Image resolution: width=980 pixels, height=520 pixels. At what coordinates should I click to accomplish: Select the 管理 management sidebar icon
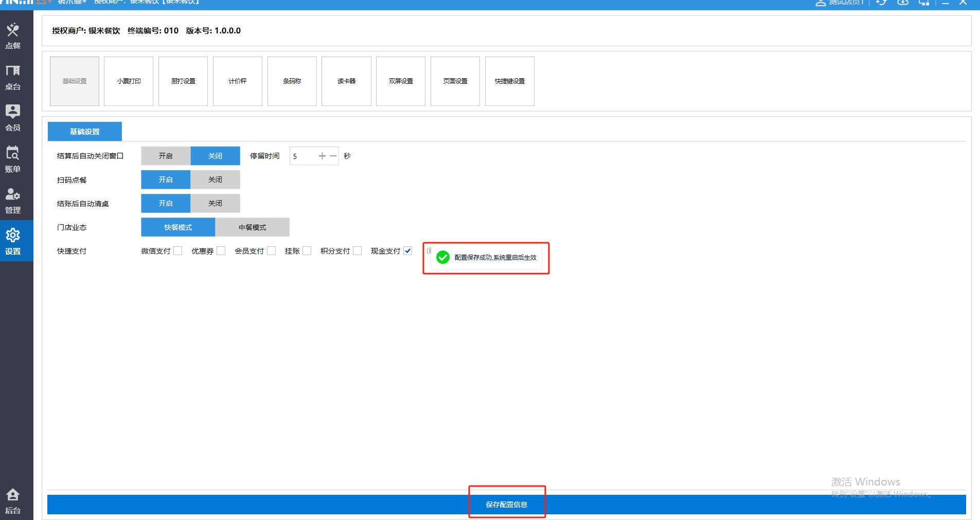[x=13, y=200]
